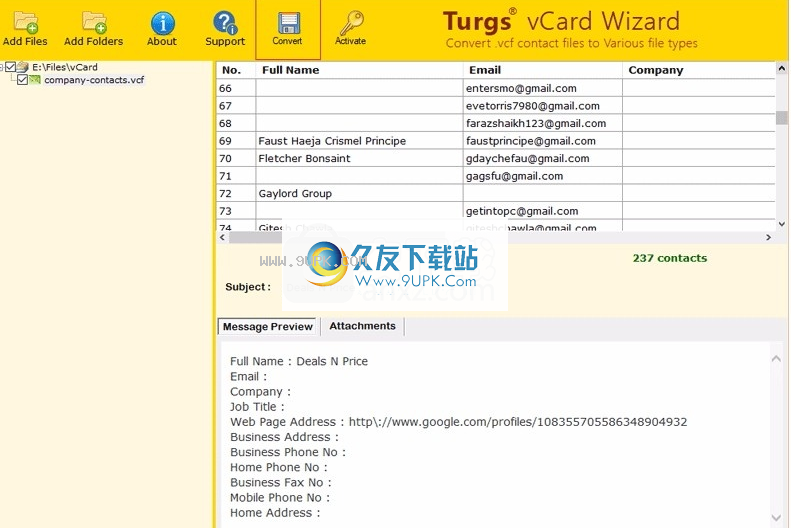Open the Attachments tab

tap(362, 326)
